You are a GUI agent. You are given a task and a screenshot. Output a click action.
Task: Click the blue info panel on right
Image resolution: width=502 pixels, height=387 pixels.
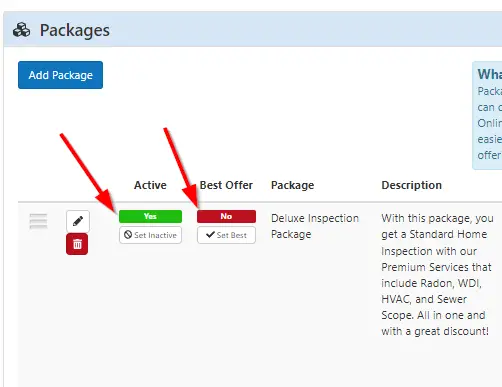[487, 115]
